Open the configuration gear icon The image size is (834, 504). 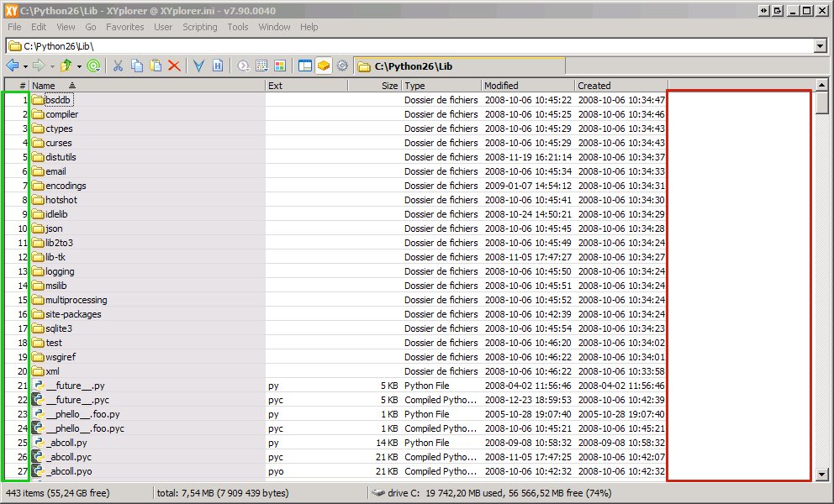pyautogui.click(x=342, y=66)
